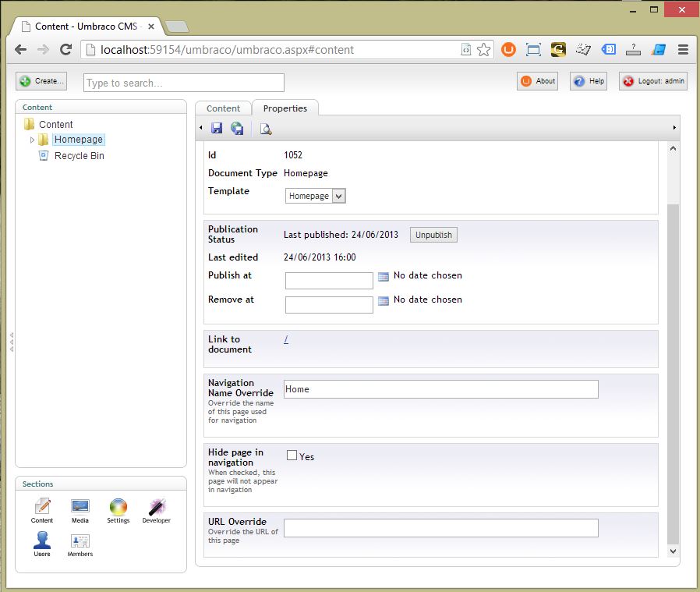This screenshot has width=700, height=592.
Task: Open calendar picker for Remove at
Action: [x=383, y=301]
